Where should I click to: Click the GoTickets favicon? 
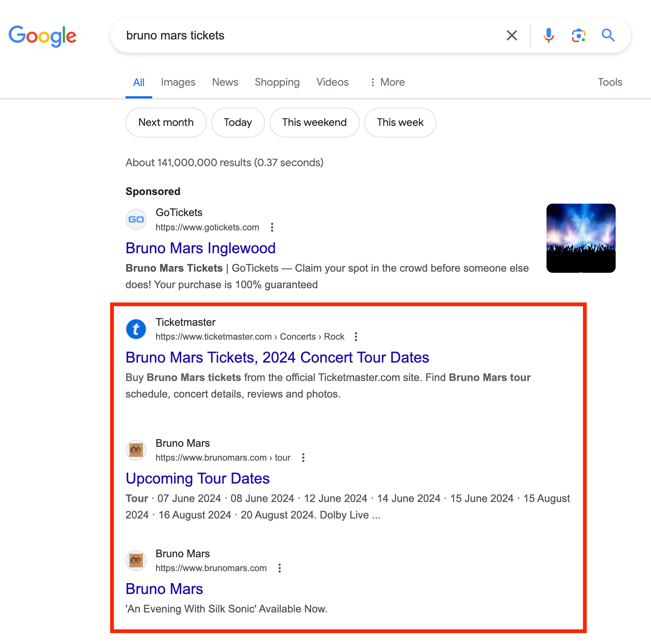(x=136, y=219)
